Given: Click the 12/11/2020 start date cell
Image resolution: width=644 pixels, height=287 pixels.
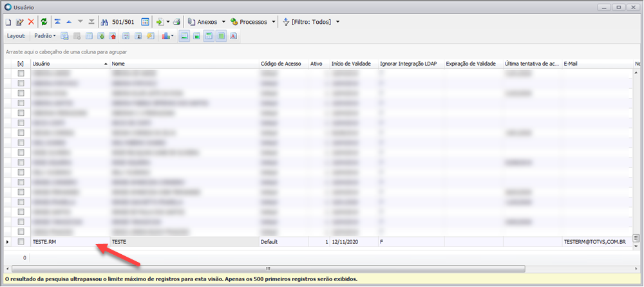Looking at the screenshot, I should tap(354, 242).
